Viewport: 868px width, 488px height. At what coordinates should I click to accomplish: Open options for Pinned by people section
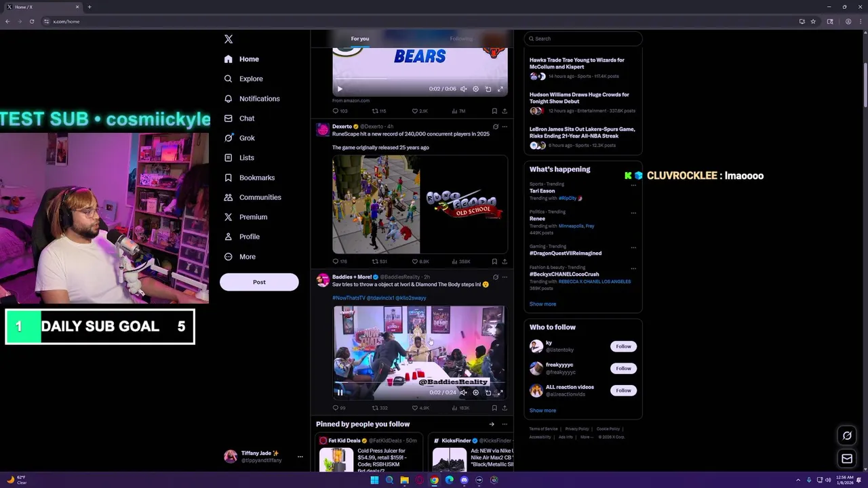(x=504, y=424)
